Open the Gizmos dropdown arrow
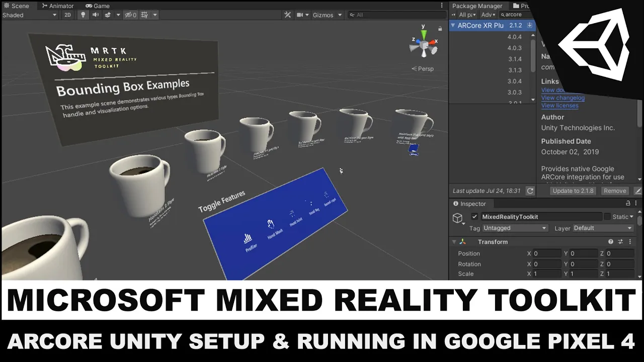This screenshot has height=362, width=644. point(340,15)
